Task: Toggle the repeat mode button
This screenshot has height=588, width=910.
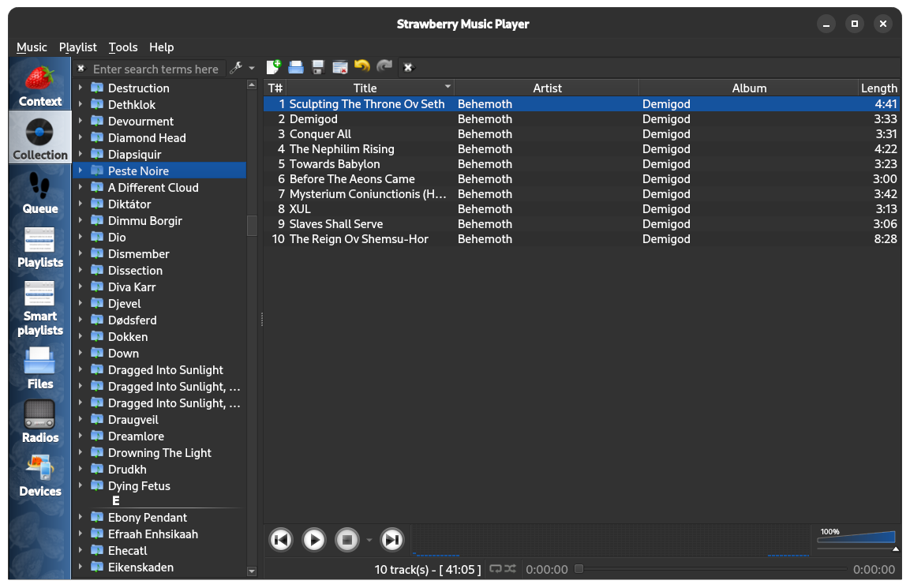Action: point(496,569)
